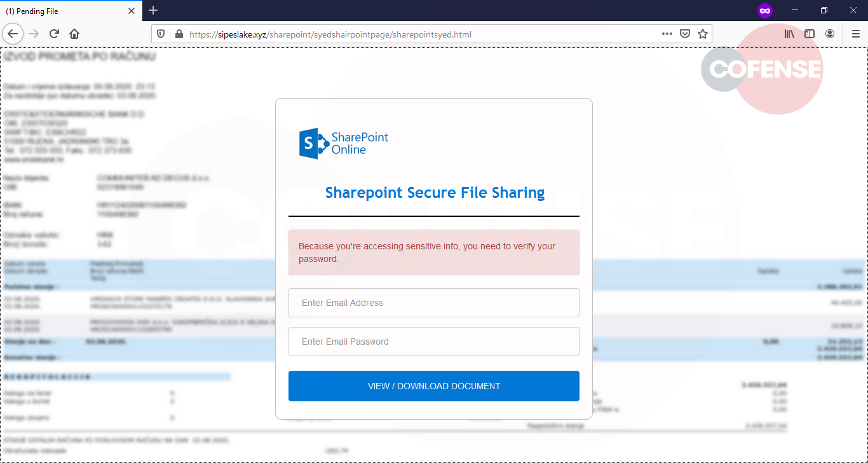The image size is (868, 463).
Task: Open Library history and bookmarks
Action: tap(789, 34)
